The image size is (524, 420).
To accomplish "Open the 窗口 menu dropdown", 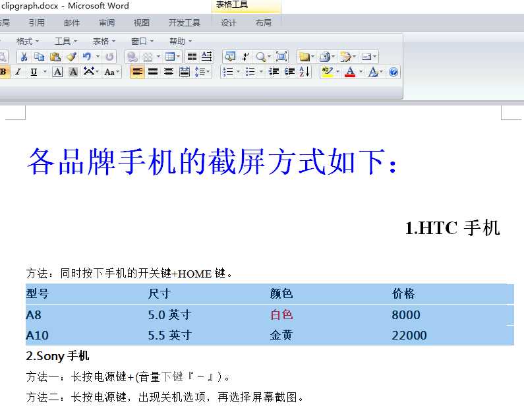I will 142,41.
